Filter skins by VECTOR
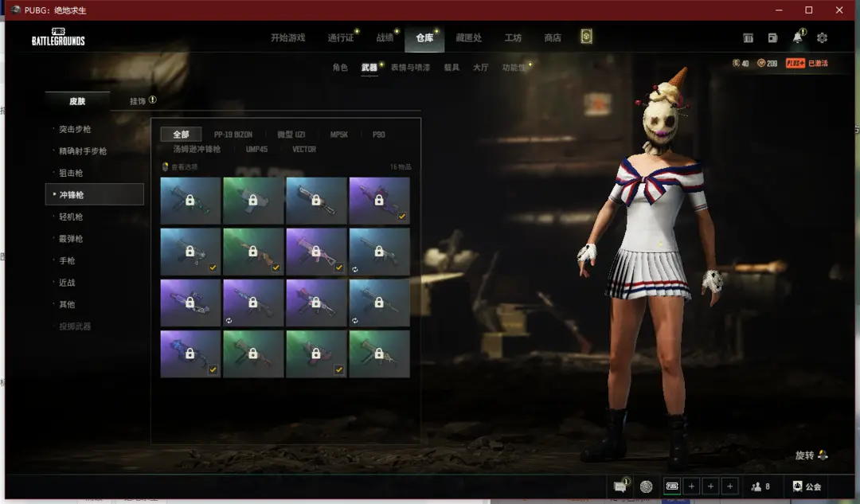The image size is (860, 504). (304, 149)
